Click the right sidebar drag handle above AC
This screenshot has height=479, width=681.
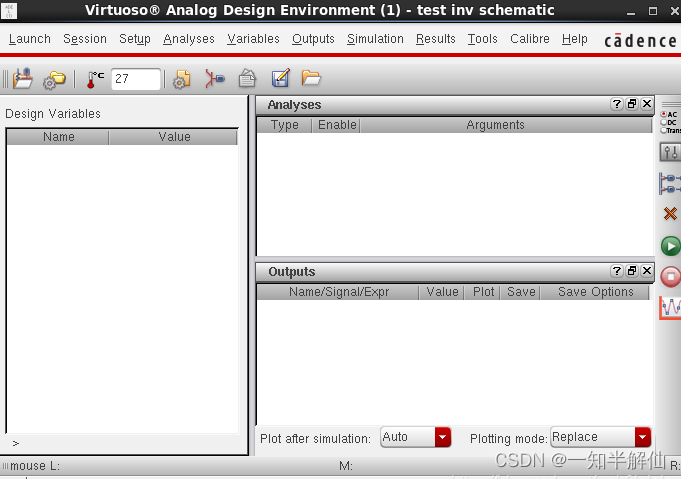tap(671, 104)
